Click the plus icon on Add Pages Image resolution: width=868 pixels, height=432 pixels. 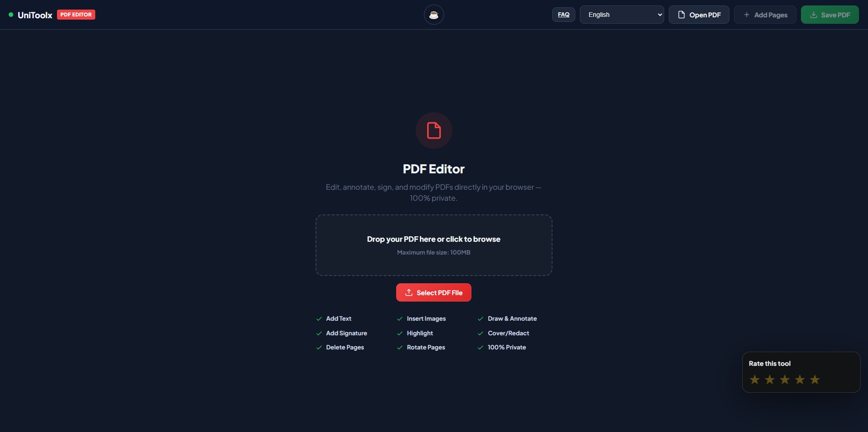(747, 14)
